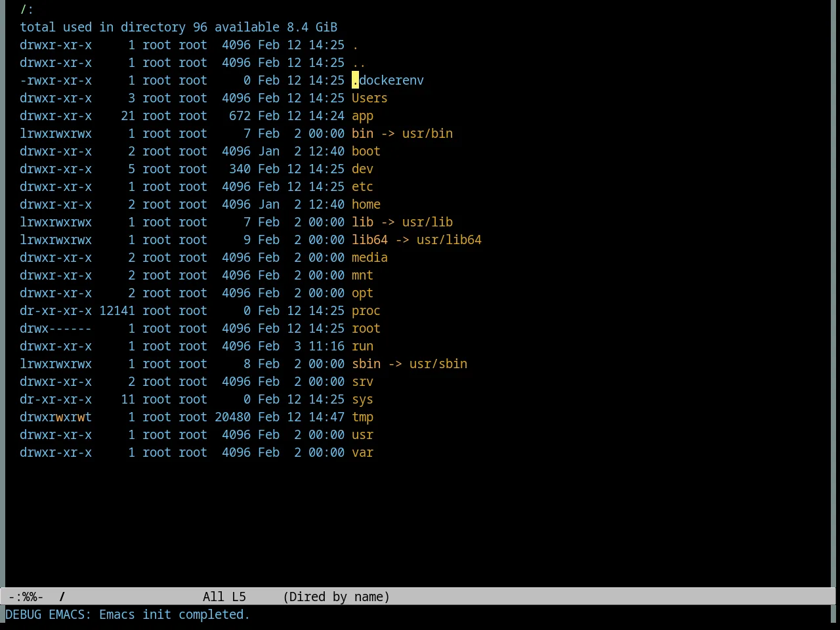Screen dimensions: 840x630
Task: Click the '(Dired by name)' mode indicator
Action: tap(336, 597)
